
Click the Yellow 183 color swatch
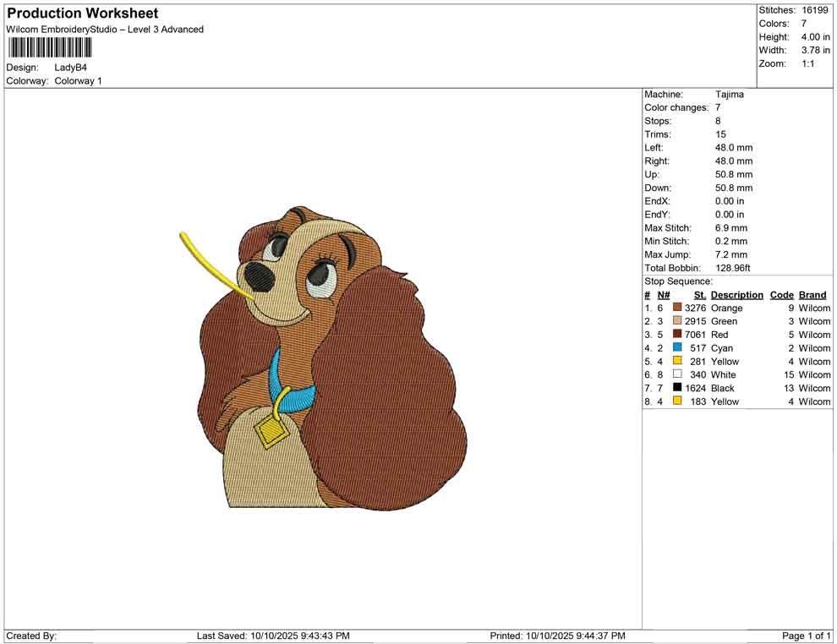click(x=677, y=401)
